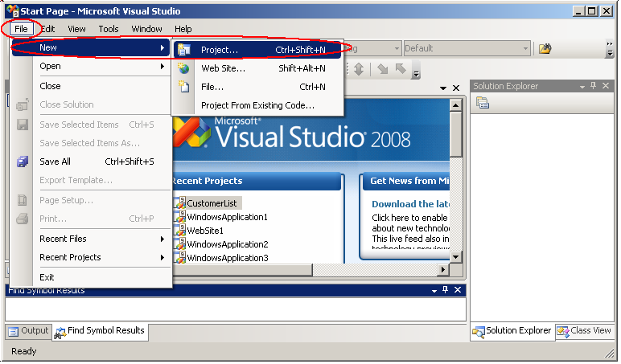Pin the Solution Explorer panel
The image size is (621, 364).
pos(594,86)
